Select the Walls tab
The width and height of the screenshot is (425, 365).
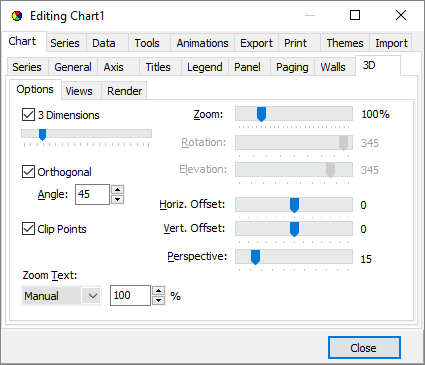point(333,67)
